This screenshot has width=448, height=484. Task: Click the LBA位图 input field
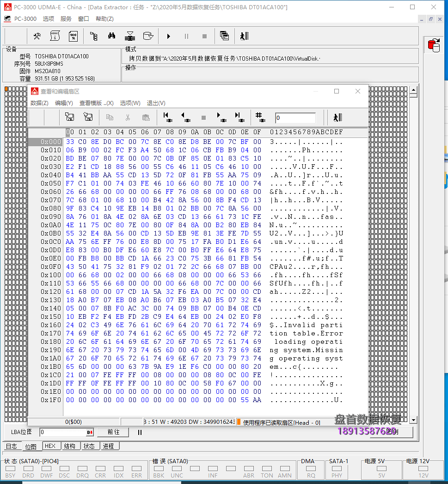click(63, 432)
